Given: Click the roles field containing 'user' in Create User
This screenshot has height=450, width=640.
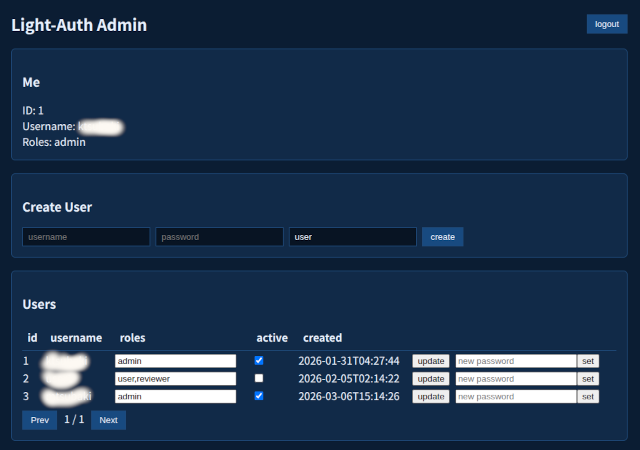Looking at the screenshot, I should coord(352,237).
